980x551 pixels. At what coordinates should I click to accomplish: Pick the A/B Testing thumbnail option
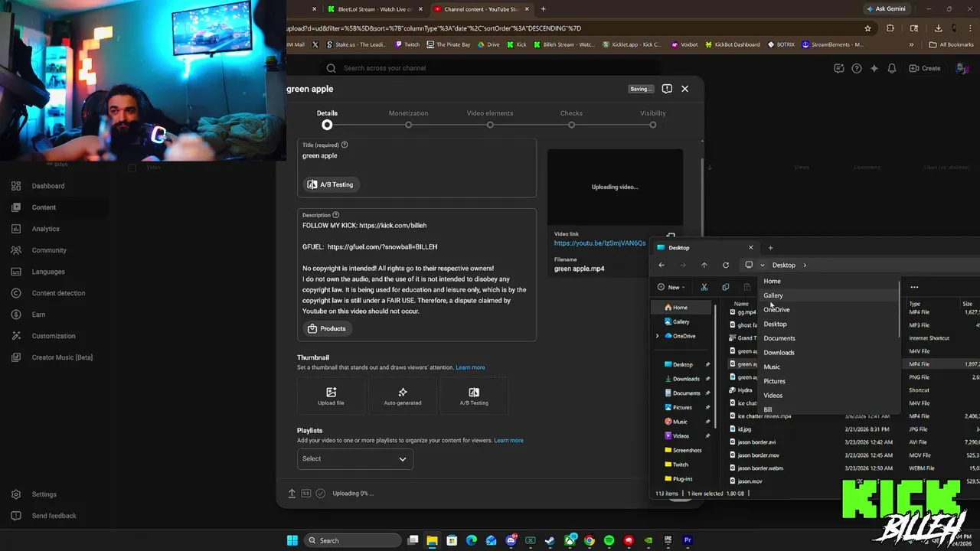tap(474, 396)
